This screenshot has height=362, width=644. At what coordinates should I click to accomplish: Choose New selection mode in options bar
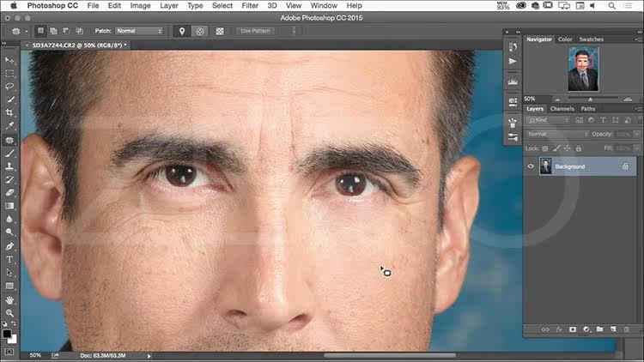pyautogui.click(x=40, y=31)
